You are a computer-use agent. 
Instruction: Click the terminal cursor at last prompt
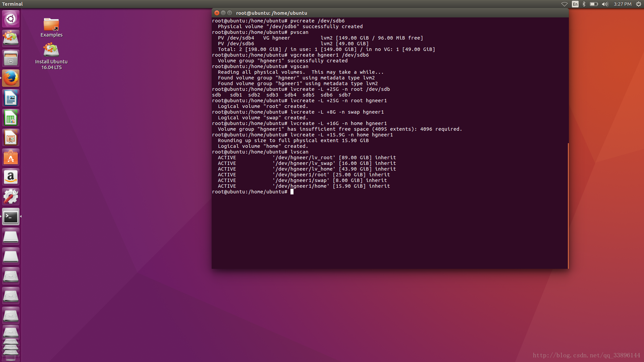292,192
